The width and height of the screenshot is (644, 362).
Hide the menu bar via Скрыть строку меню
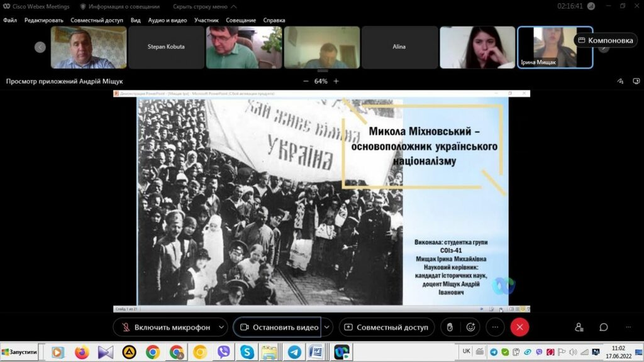point(199,6)
